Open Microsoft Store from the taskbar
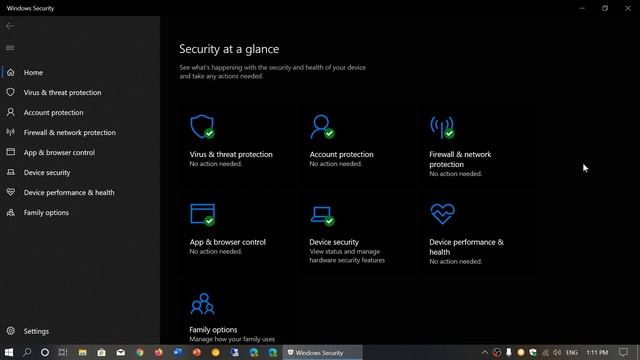 tap(101, 352)
